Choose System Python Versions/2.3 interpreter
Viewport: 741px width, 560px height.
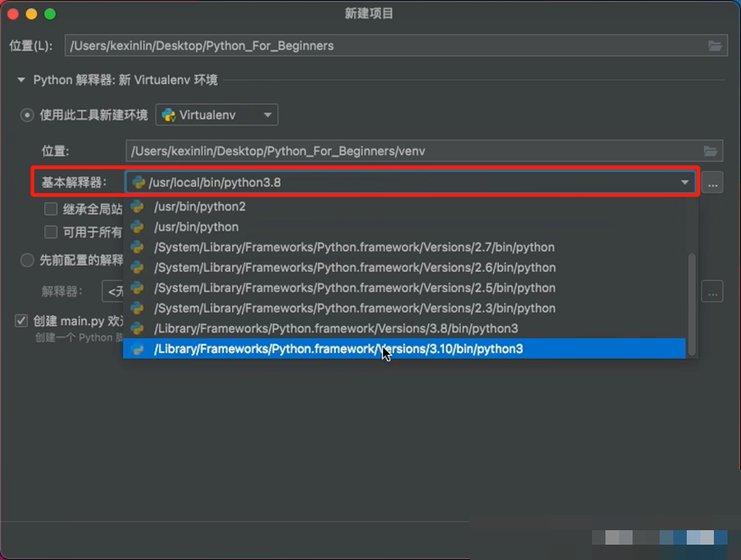404,308
